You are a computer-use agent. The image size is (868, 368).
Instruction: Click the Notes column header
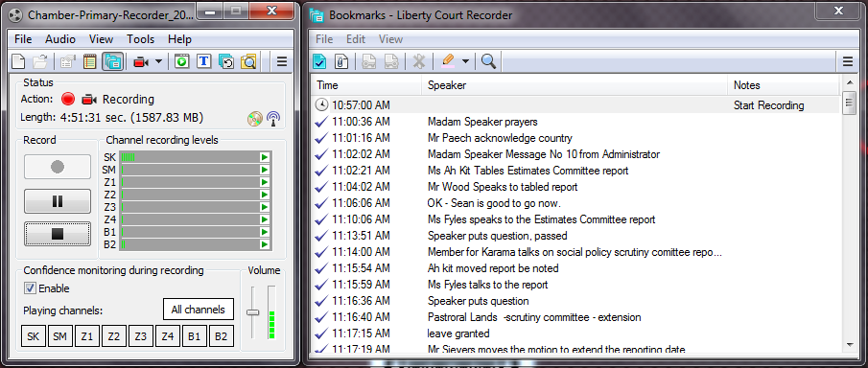point(785,85)
